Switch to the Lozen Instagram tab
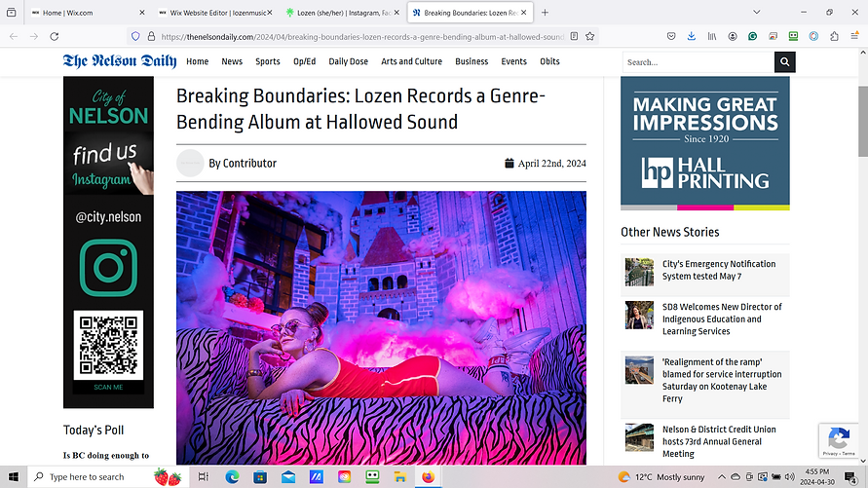868x488 pixels. (x=342, y=12)
